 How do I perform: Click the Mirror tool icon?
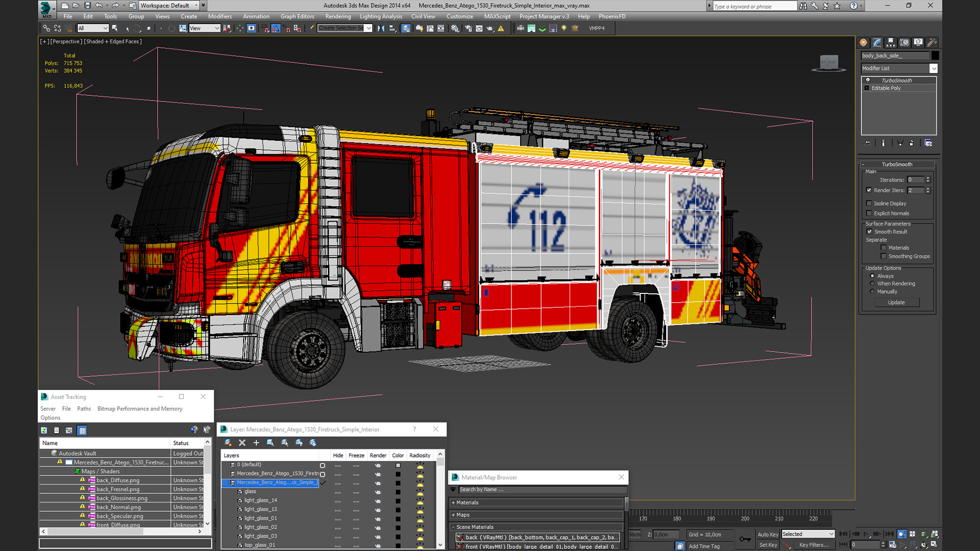click(381, 28)
